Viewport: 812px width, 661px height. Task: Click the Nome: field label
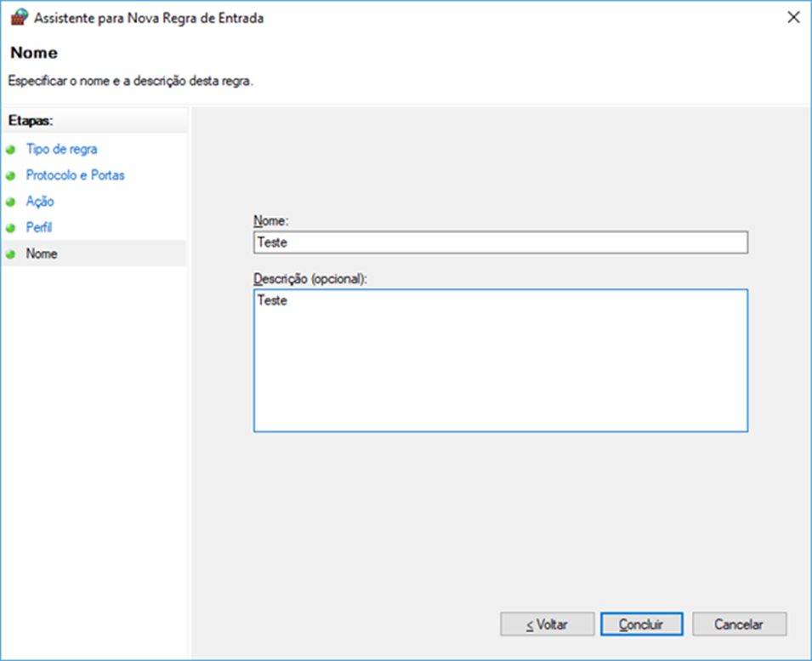271,220
